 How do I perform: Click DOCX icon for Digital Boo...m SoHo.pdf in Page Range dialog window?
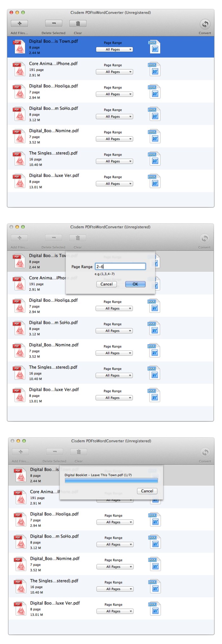click(x=154, y=328)
